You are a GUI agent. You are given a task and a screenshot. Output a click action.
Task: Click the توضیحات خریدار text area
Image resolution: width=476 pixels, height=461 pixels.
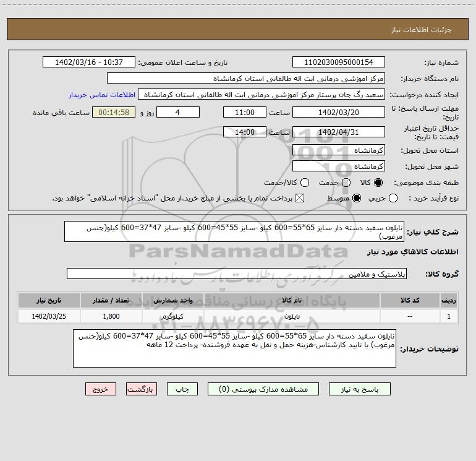pos(234,348)
